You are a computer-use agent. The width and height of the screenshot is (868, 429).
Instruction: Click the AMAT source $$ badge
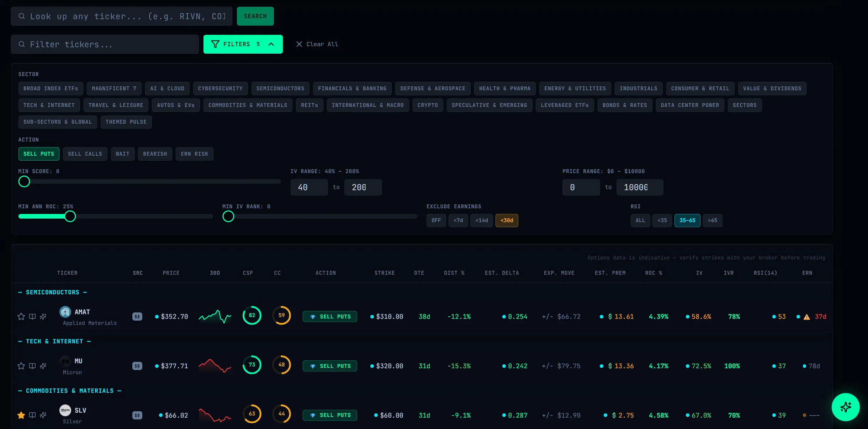(137, 316)
